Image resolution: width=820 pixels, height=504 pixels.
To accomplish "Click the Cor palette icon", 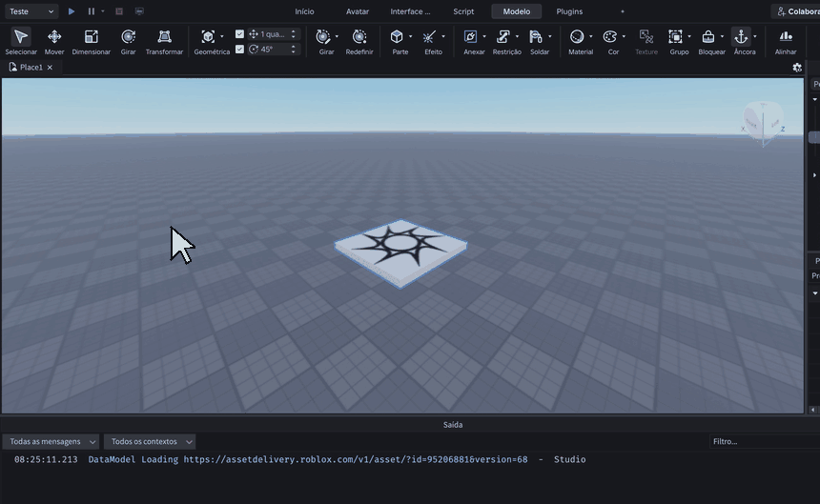I will tap(610, 36).
